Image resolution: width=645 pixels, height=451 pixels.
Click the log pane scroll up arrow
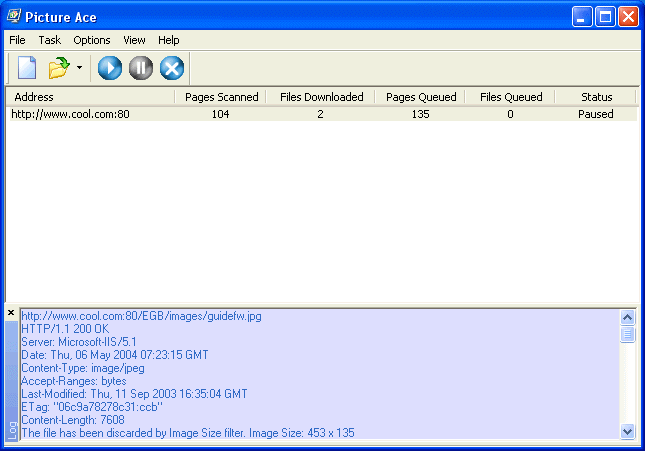pyautogui.click(x=627, y=317)
